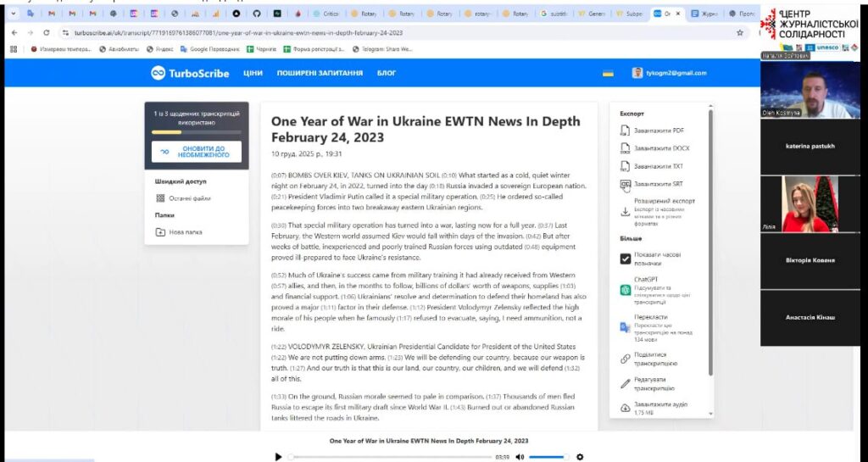
Task: Click the ОНОВИТИ ДО НЕОБМЕЖЕНОГО button
Action: point(197,152)
